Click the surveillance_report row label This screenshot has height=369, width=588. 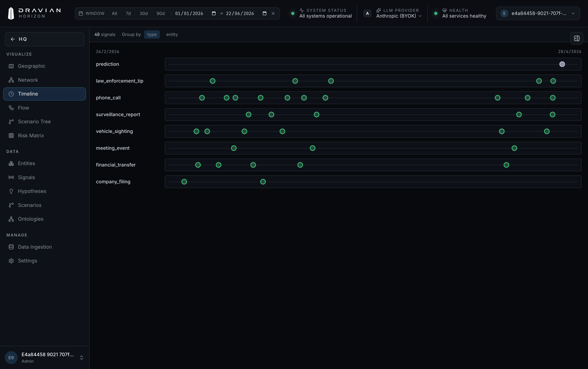coord(118,115)
